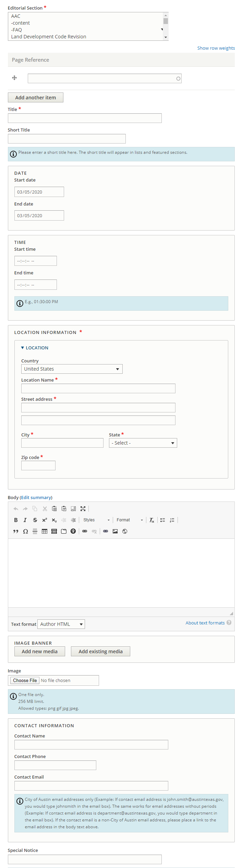This screenshot has height=868, width=243.
Task: Insert a bulleted list
Action: [x=162, y=520]
